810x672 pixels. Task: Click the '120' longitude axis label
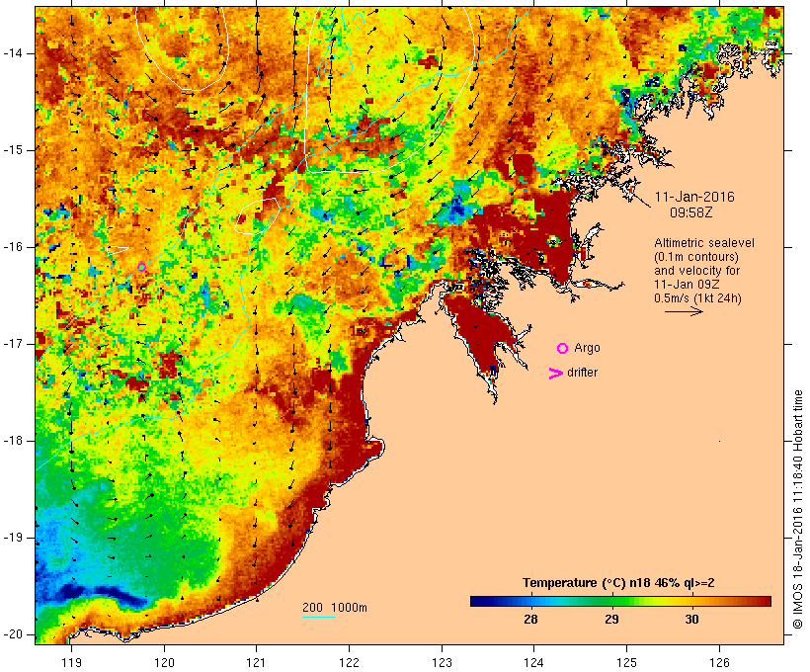(164, 662)
